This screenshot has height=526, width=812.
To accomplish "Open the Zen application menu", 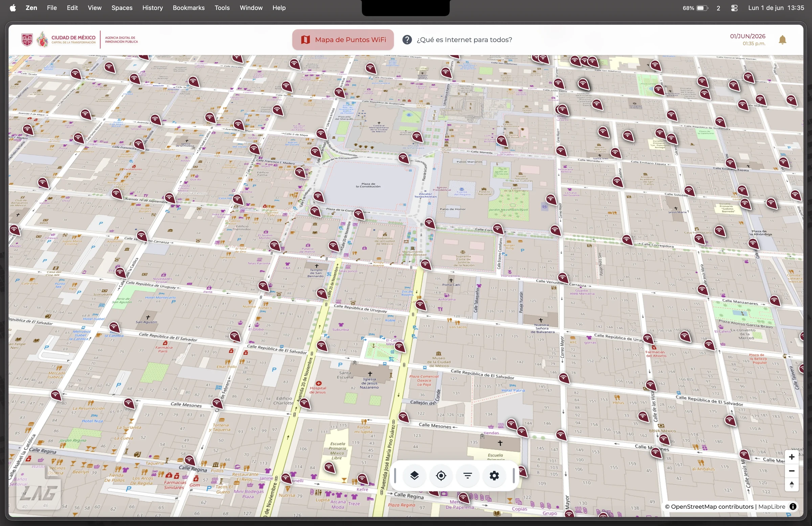I will 31,7.
